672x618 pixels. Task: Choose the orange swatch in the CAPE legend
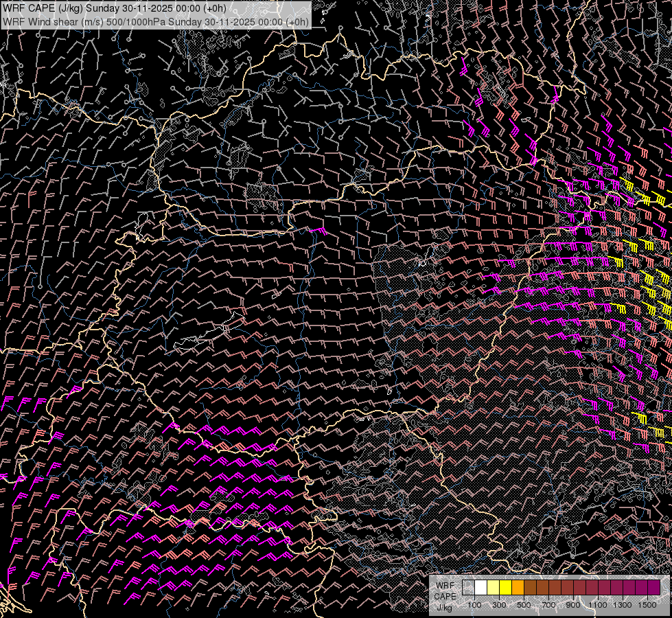(x=518, y=588)
